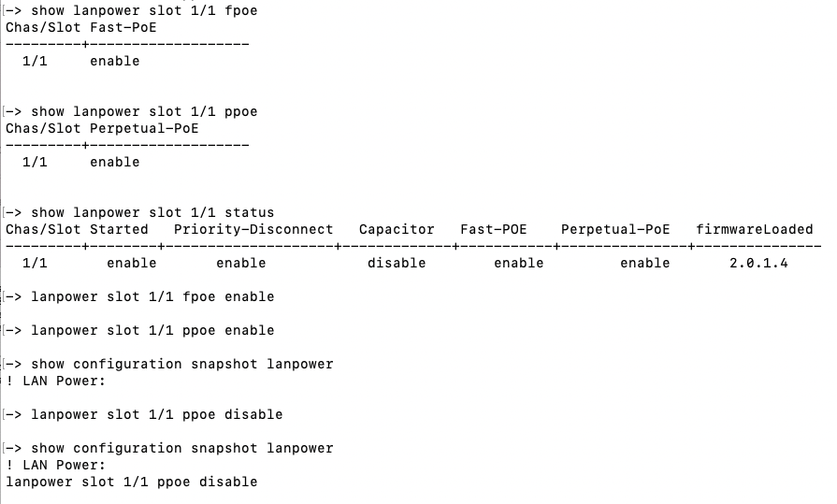Click the "show lanpower slot 1/1 ppoe" command
The width and height of the screenshot is (837, 504).
tap(144, 111)
